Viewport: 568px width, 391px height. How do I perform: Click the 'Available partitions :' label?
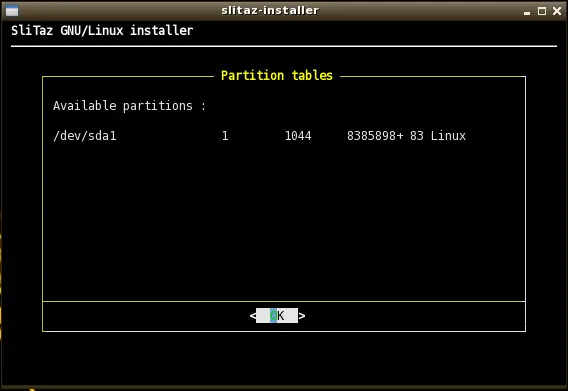129,106
